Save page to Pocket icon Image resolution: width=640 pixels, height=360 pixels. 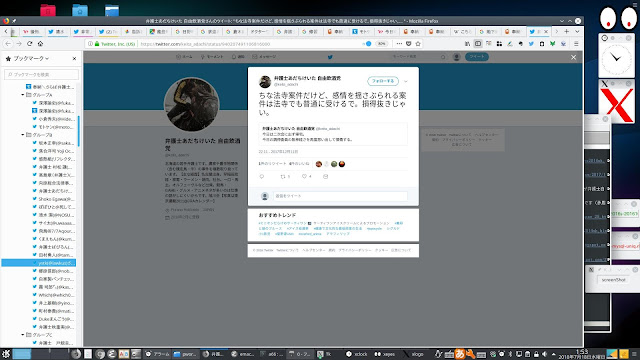[408, 44]
